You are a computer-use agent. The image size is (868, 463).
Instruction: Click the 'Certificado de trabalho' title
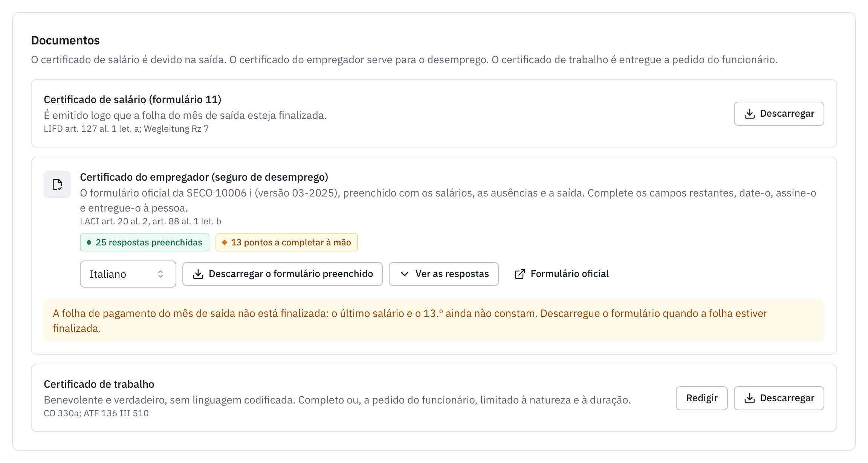[99, 384]
